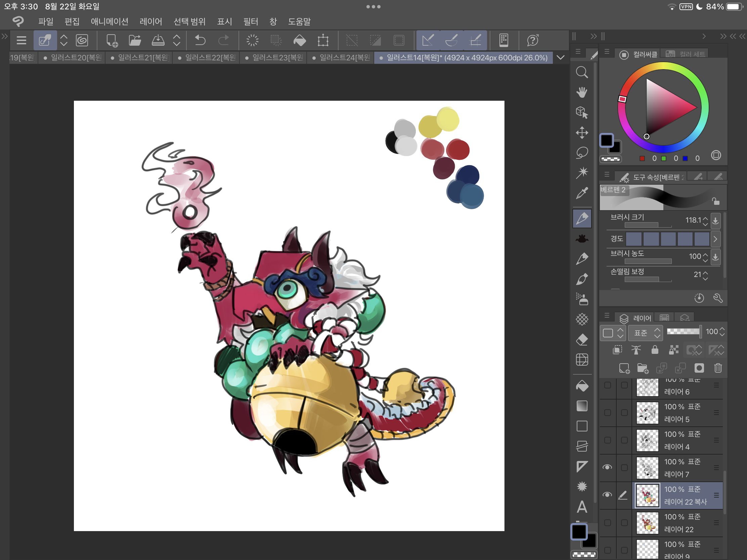Click the Undo arrow in the command bar
Image resolution: width=747 pixels, height=560 pixels.
pyautogui.click(x=200, y=41)
